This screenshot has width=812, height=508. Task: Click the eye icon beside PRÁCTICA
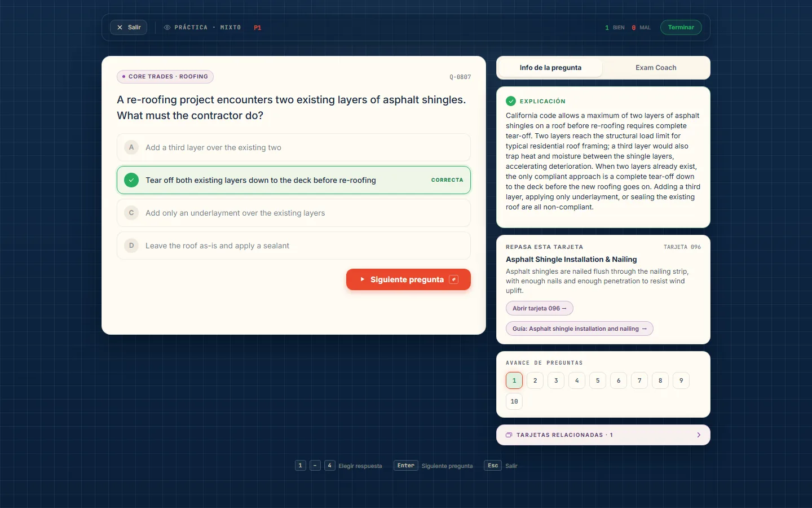click(x=167, y=28)
